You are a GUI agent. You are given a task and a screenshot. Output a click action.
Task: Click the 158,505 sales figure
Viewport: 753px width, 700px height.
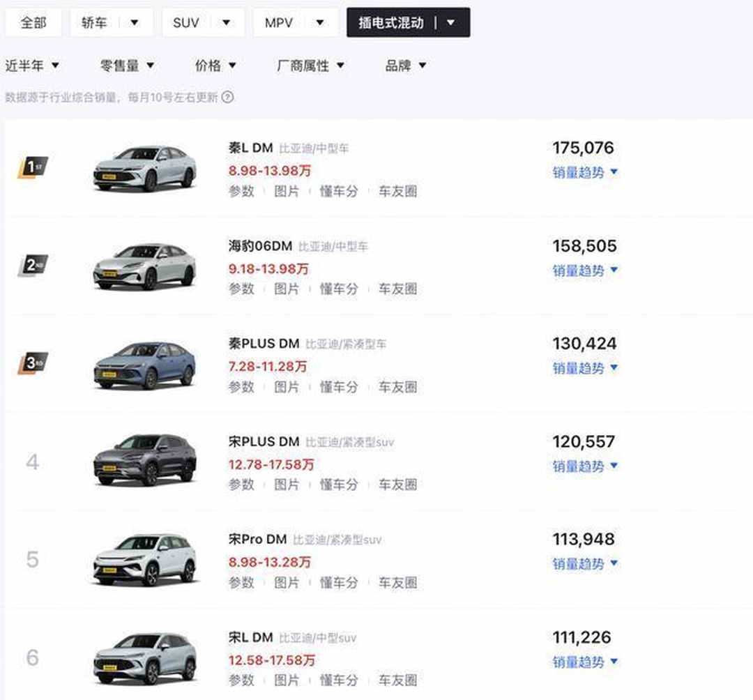[x=584, y=246]
